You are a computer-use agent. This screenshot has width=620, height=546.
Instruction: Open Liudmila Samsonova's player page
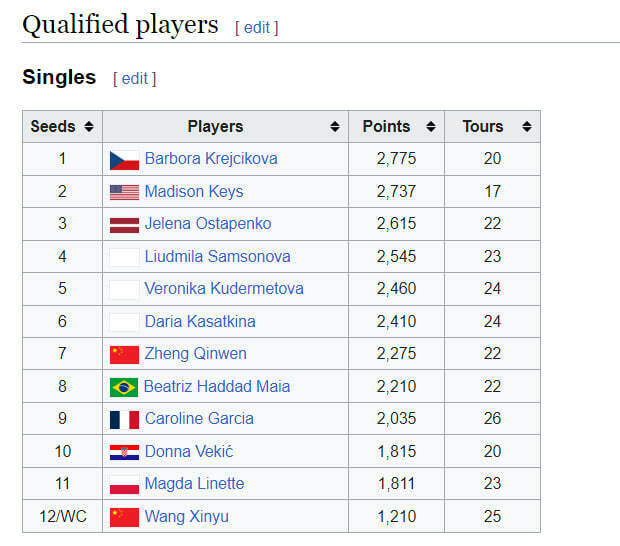tap(217, 256)
